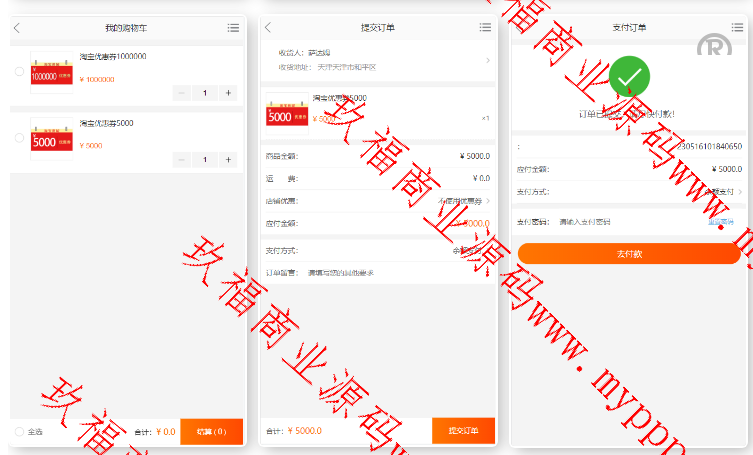Tap back arrow on 我的购物车 screen
The width and height of the screenshot is (753, 455).
17,28
